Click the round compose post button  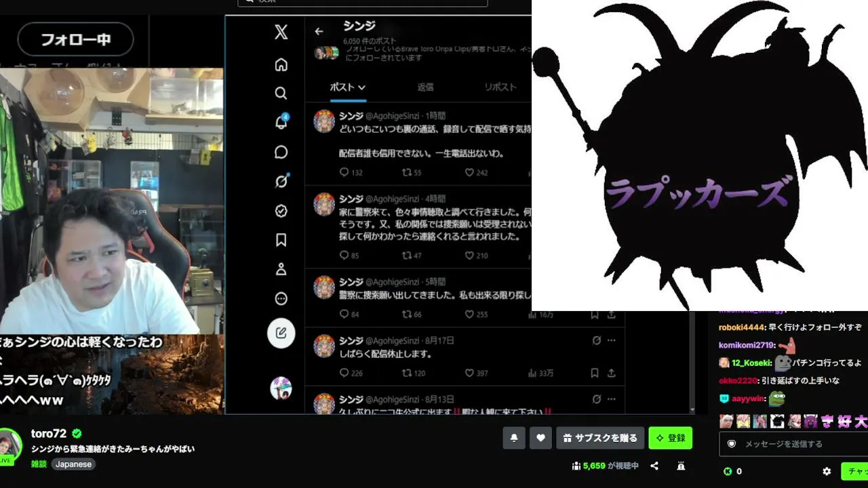(x=281, y=333)
